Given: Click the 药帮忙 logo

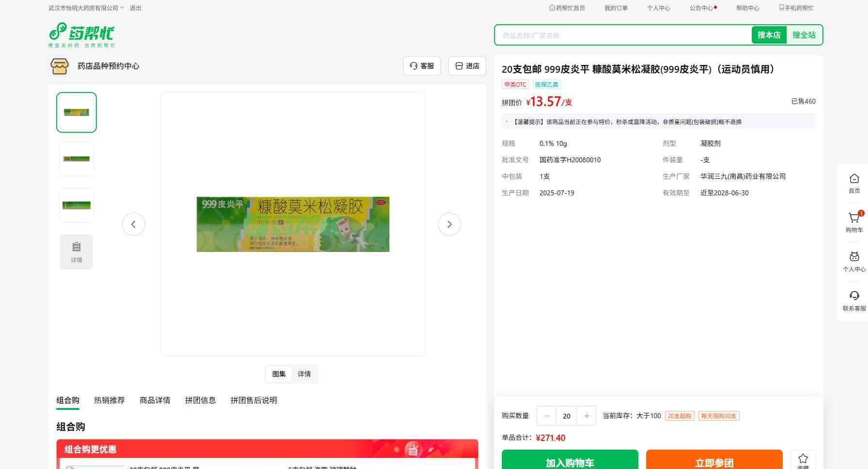Looking at the screenshot, I should pos(81,35).
